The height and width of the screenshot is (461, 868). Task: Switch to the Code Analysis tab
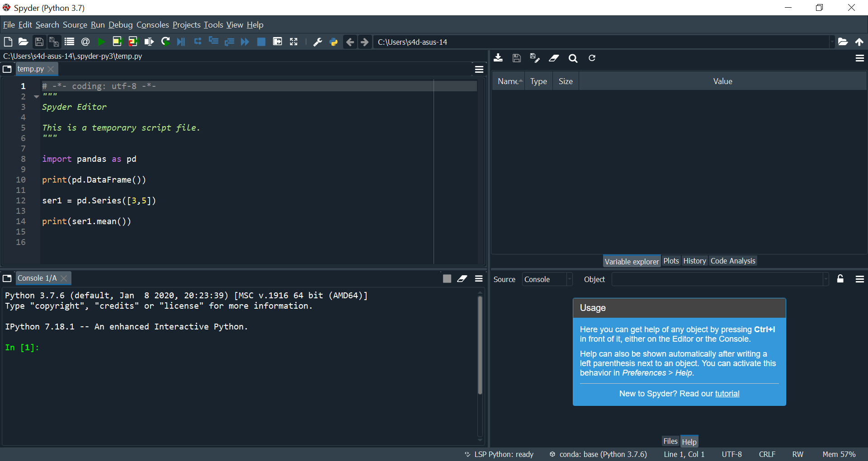point(733,261)
